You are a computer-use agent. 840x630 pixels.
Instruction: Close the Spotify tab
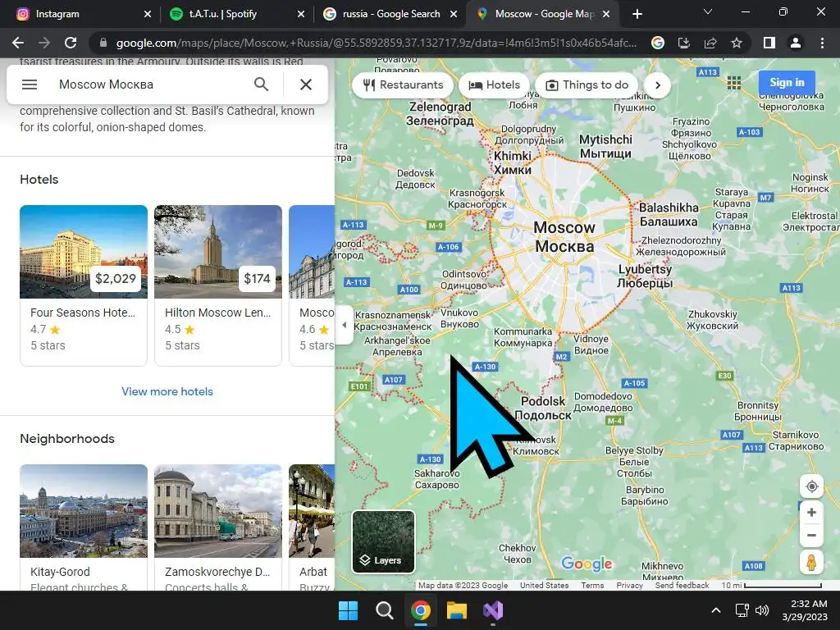(301, 14)
